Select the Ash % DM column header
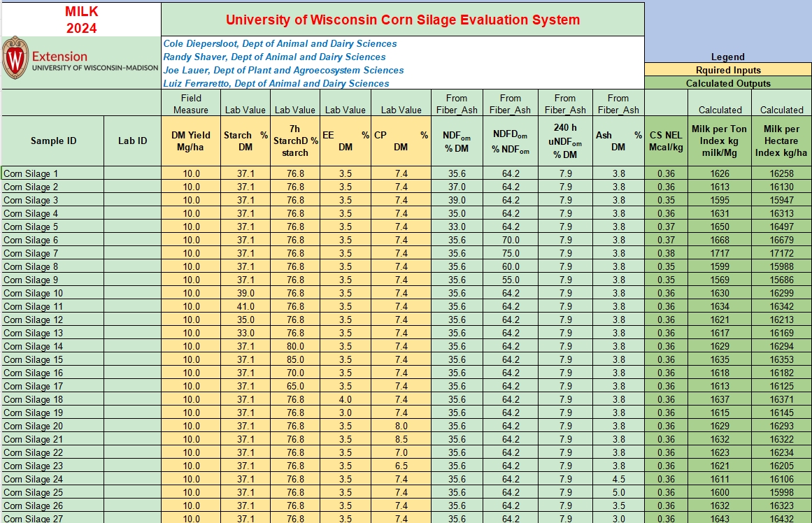Viewport: 812px width, 523px height. tap(618, 141)
